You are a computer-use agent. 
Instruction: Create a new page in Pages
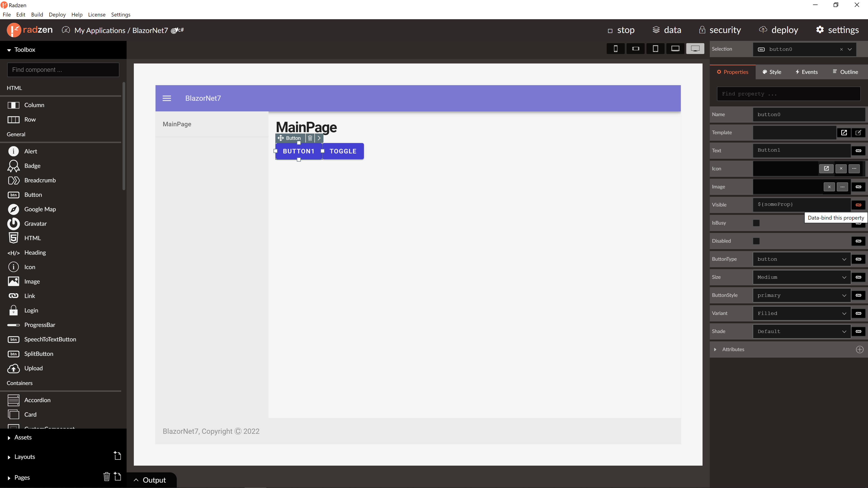pyautogui.click(x=118, y=476)
